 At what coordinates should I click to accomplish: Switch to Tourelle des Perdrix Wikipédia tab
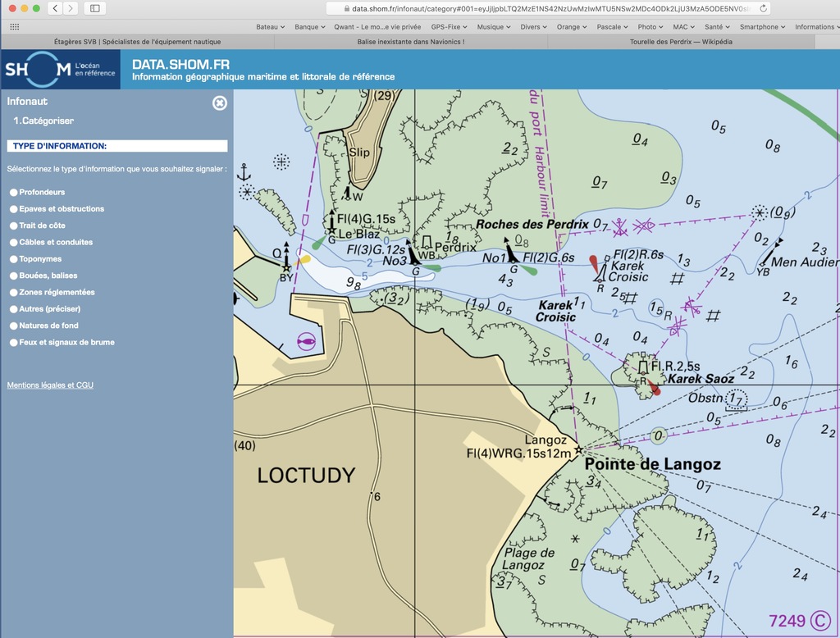click(681, 42)
